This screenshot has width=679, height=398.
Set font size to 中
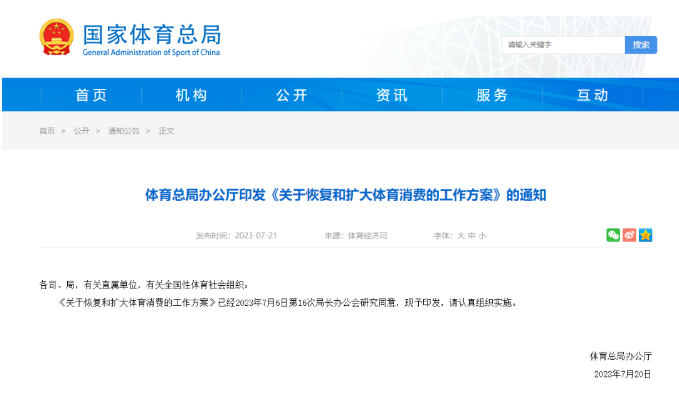tap(472, 236)
